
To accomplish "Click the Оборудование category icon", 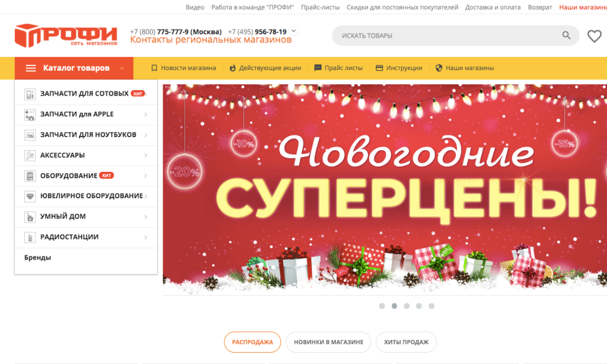I will point(30,176).
